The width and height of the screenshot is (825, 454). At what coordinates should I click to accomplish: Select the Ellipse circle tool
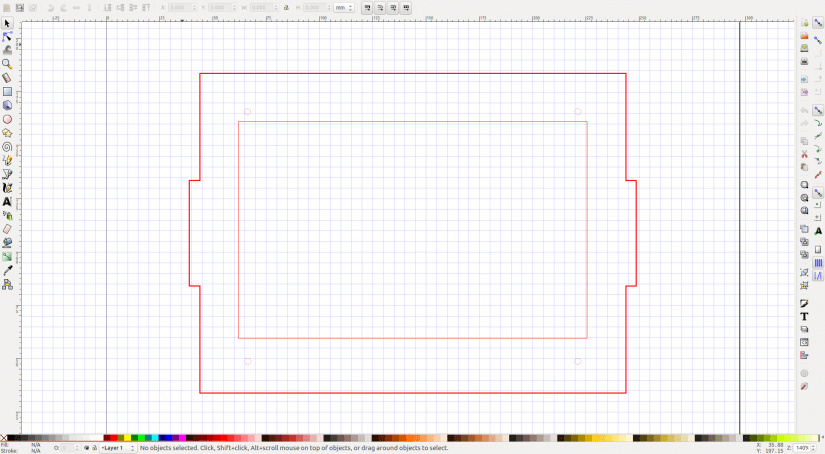tap(7, 119)
